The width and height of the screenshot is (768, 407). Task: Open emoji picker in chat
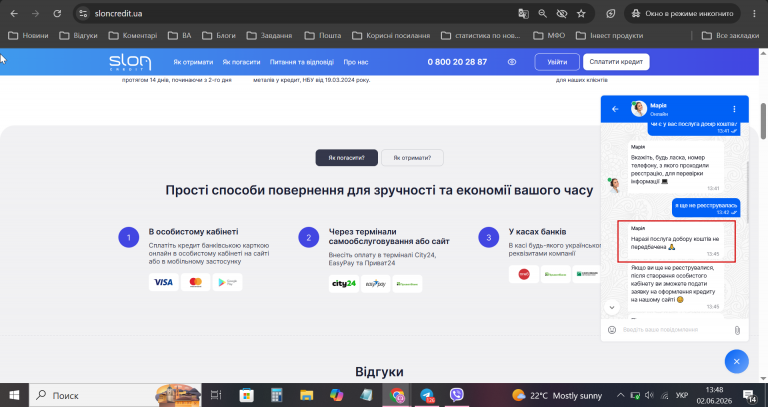[x=612, y=330]
